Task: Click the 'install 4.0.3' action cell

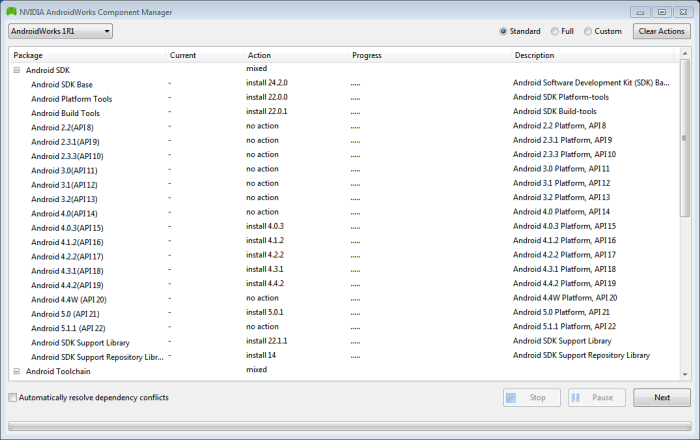Action: (x=265, y=226)
